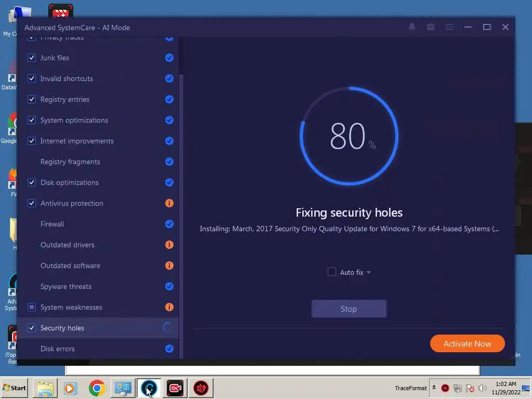Screen dimensions: 532x399
Task: Stop the fixing process
Action: (349, 309)
